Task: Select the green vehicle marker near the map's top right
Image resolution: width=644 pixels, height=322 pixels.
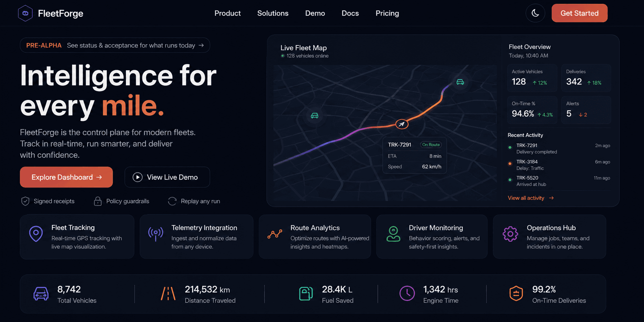Action: click(x=460, y=82)
